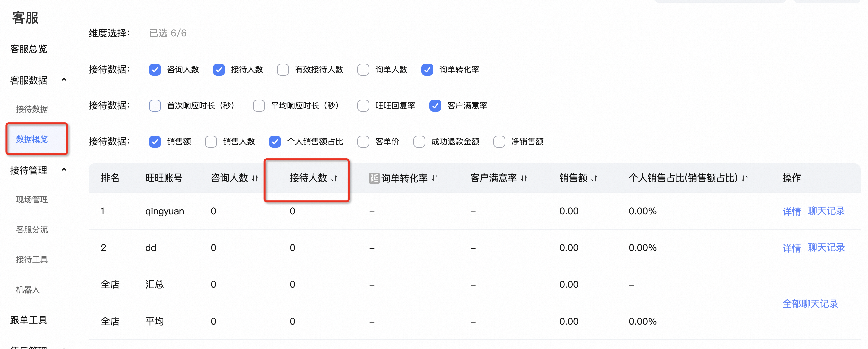
Task: Enable the 旺旺回复率 checkbox
Action: (x=363, y=106)
